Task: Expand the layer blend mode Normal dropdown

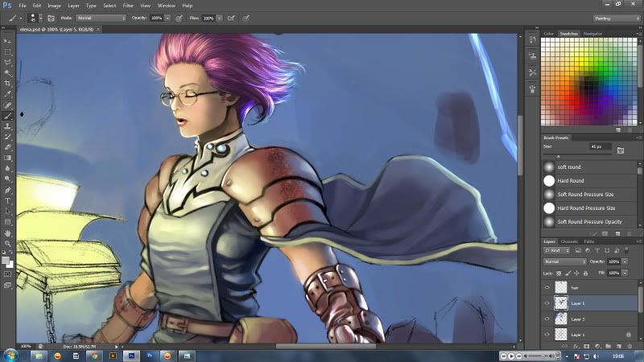Action: pos(563,261)
